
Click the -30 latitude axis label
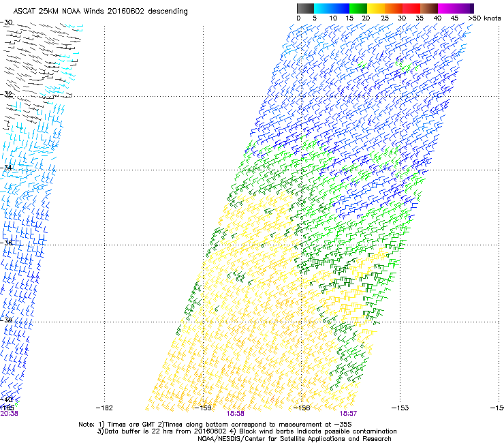pos(6,22)
